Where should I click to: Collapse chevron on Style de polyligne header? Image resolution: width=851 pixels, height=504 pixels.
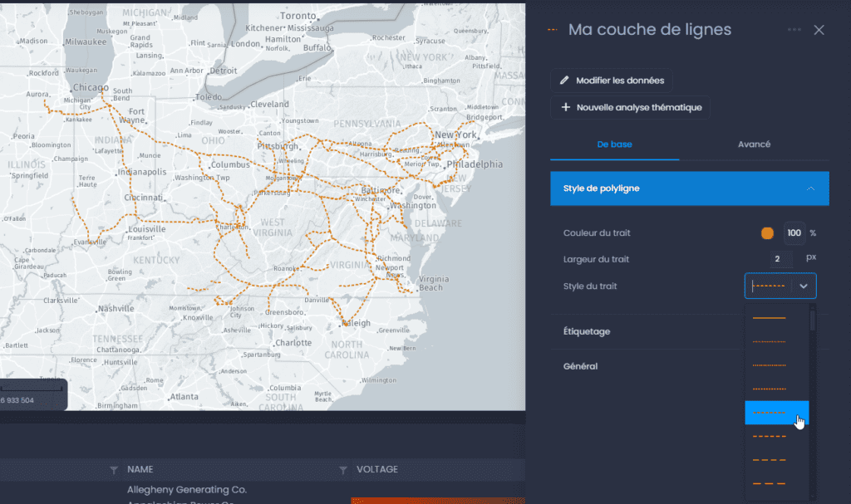810,188
